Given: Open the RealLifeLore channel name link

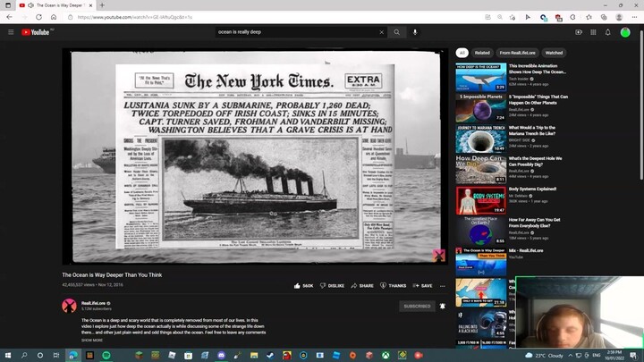Looking at the screenshot, I should point(93,303).
